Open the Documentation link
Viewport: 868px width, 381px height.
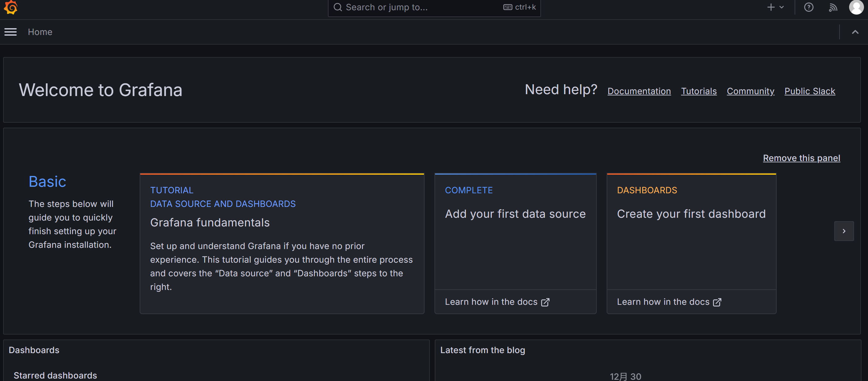(x=639, y=91)
